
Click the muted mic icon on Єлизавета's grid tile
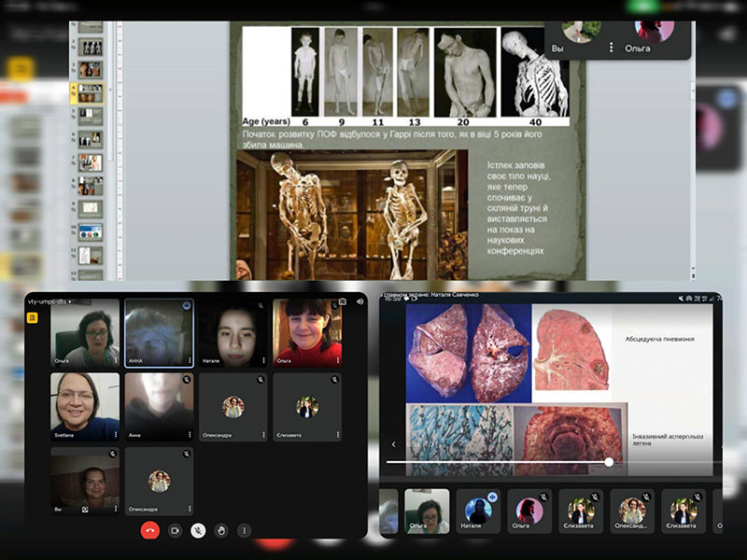(334, 380)
